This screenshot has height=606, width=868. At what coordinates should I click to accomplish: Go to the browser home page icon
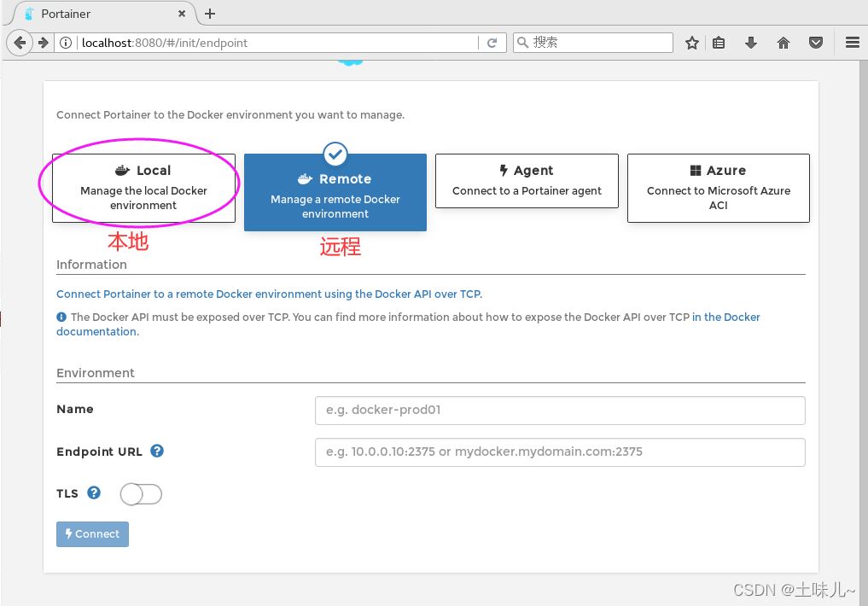pos(784,43)
